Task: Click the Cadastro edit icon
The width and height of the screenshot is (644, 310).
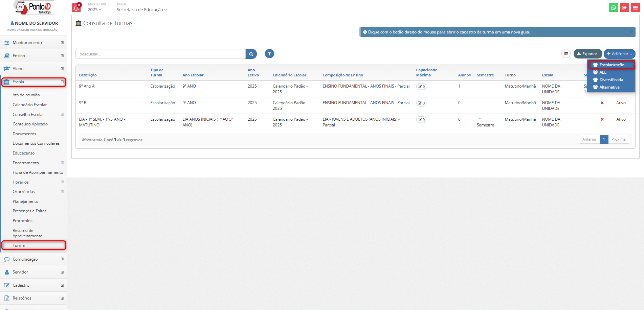Action: click(7, 285)
